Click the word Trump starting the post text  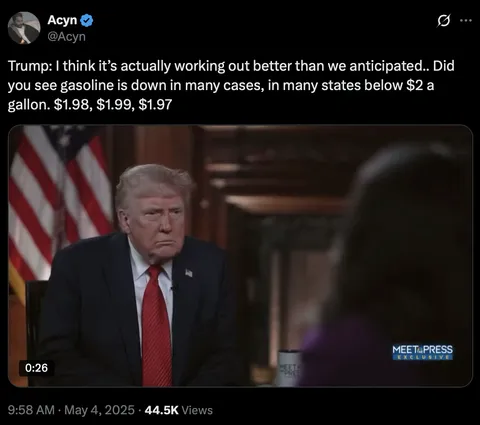click(x=28, y=66)
